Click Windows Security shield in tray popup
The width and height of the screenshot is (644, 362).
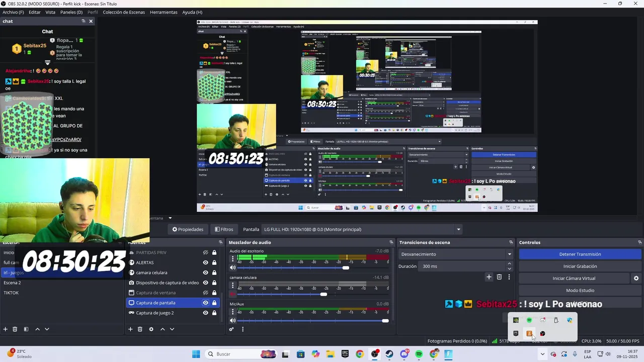tap(570, 320)
